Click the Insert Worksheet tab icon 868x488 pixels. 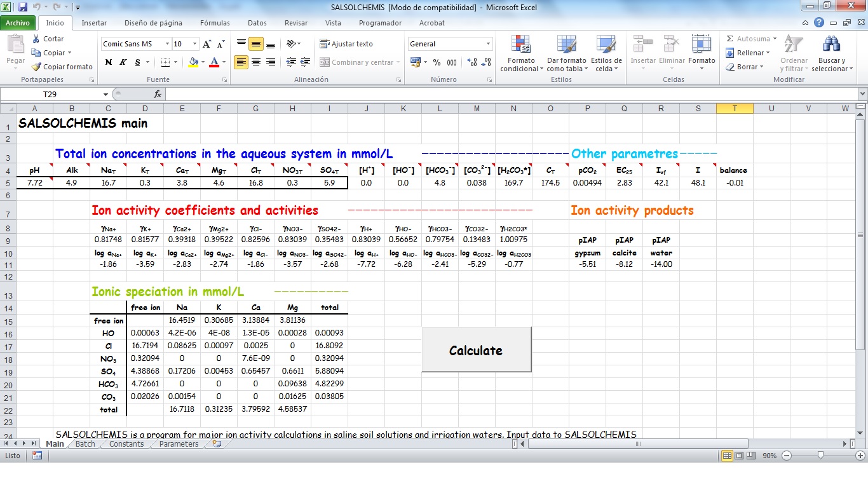click(x=217, y=444)
